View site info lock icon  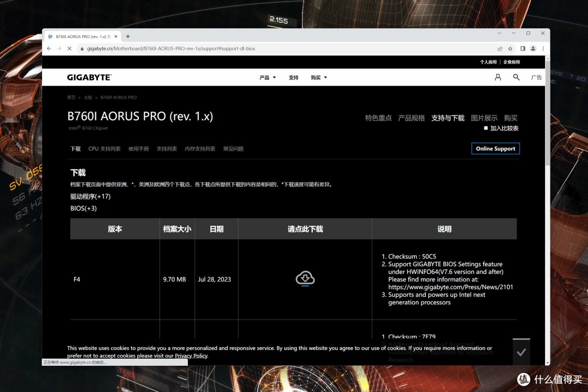point(82,48)
